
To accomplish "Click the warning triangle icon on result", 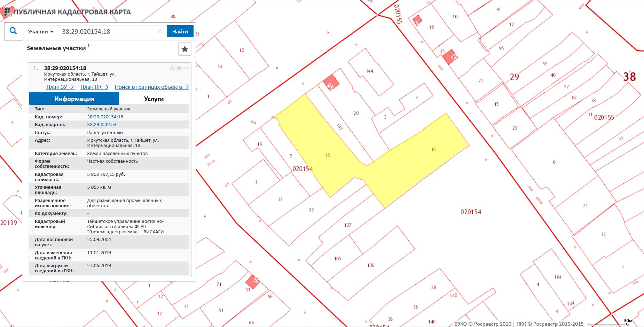I will (172, 68).
